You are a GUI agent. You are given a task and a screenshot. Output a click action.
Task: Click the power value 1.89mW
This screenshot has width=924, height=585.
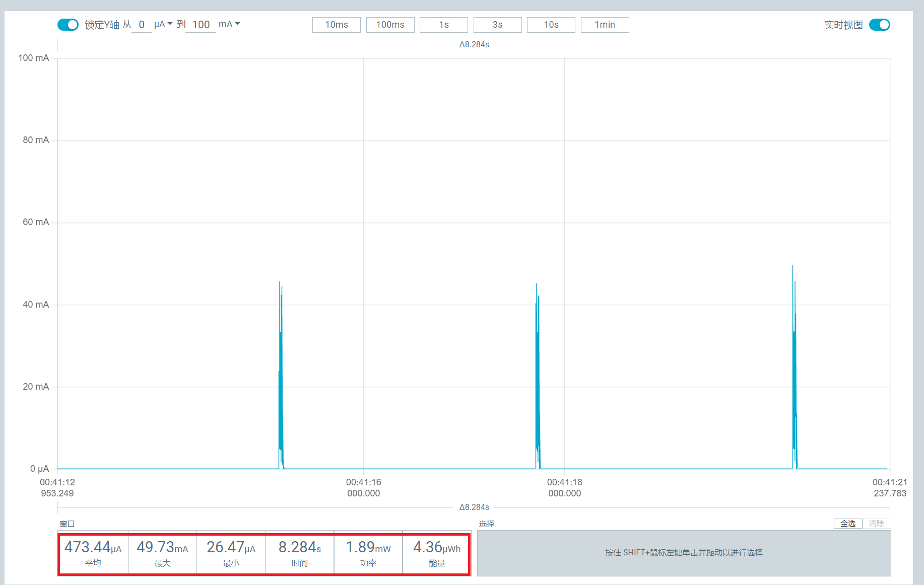pyautogui.click(x=368, y=547)
